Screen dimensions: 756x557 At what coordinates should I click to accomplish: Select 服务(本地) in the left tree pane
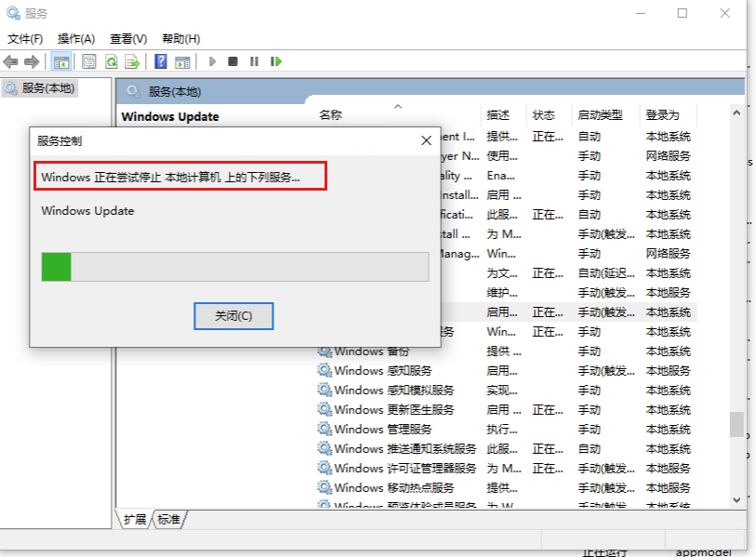[40, 88]
